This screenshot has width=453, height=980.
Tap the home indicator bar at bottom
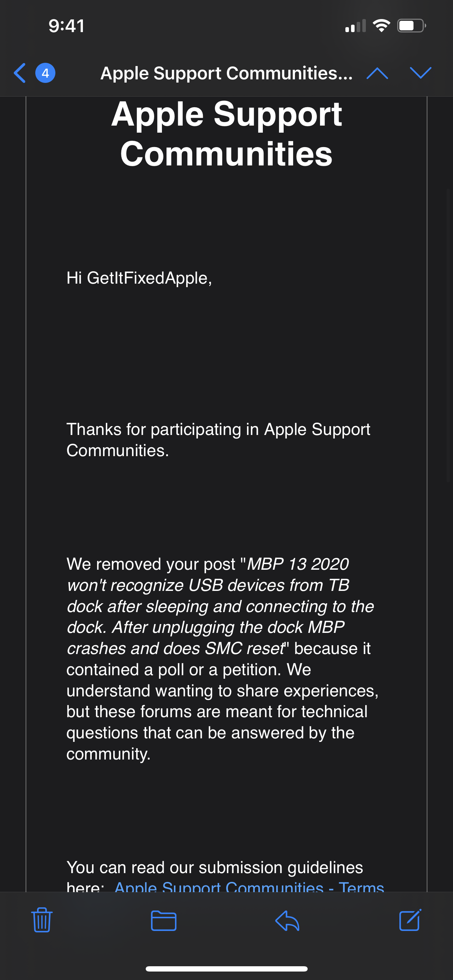pos(226,969)
